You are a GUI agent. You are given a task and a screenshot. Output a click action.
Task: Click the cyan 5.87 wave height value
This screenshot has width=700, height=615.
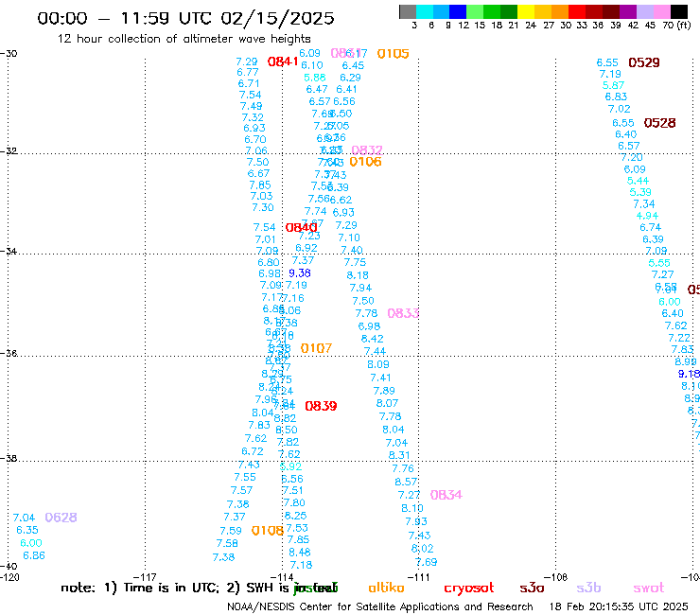click(x=613, y=85)
